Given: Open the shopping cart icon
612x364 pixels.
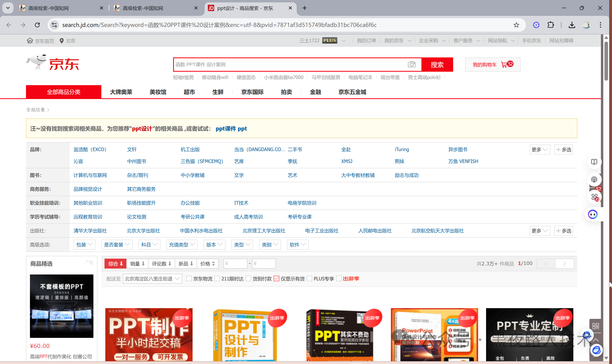Looking at the screenshot, I should [504, 65].
